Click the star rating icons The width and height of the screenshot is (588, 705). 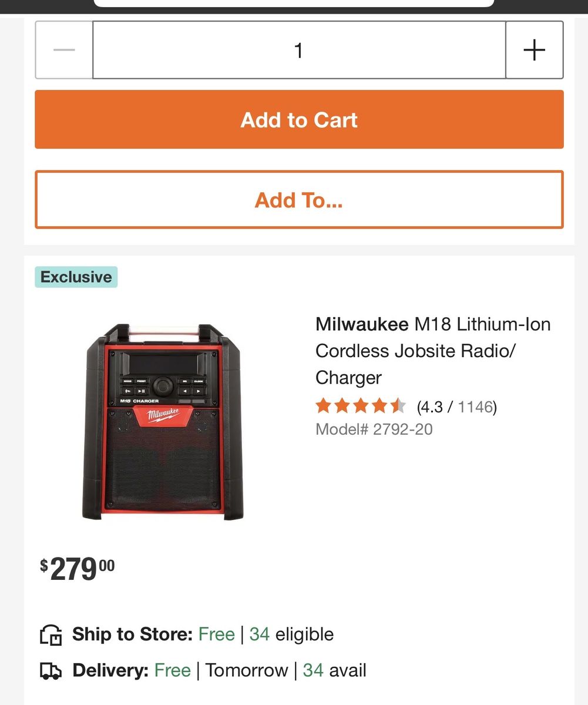(x=360, y=406)
